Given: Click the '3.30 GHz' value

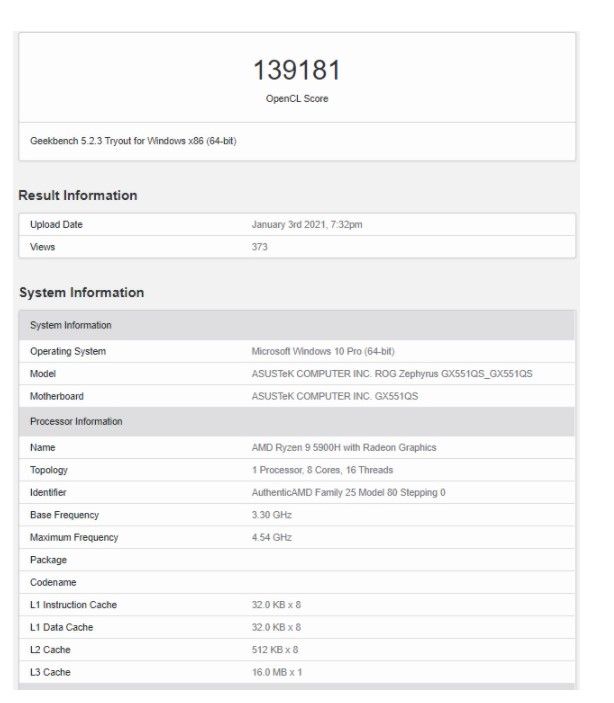Looking at the screenshot, I should (271, 515).
